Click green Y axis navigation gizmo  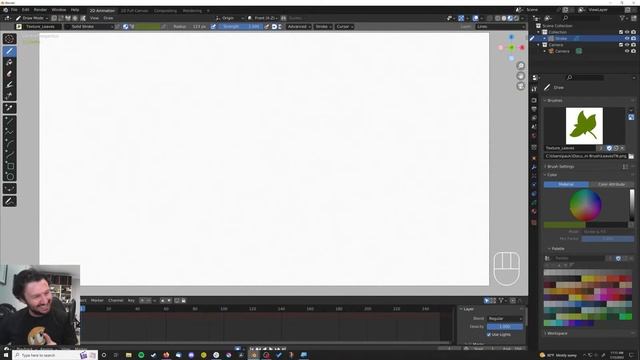[511, 48]
